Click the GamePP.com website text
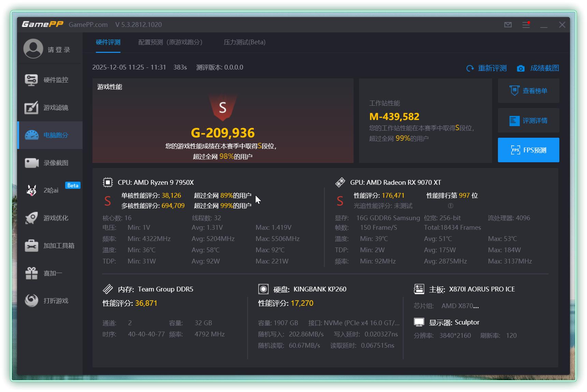The width and height of the screenshot is (587, 392). (88, 25)
